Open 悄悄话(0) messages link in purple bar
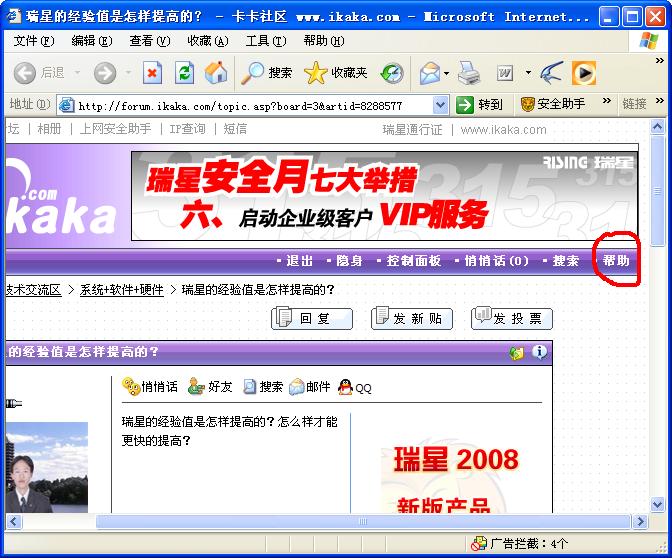The width and height of the screenshot is (672, 558). [x=497, y=261]
